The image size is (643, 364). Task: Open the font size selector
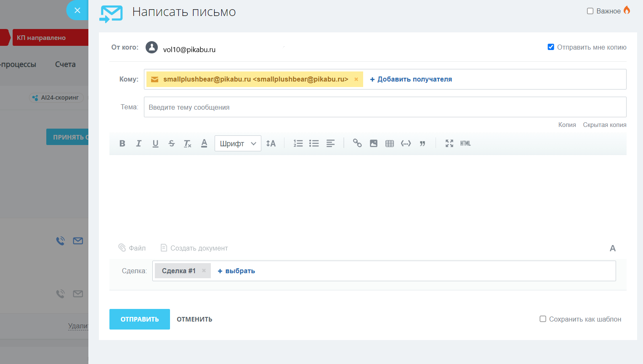(x=271, y=143)
